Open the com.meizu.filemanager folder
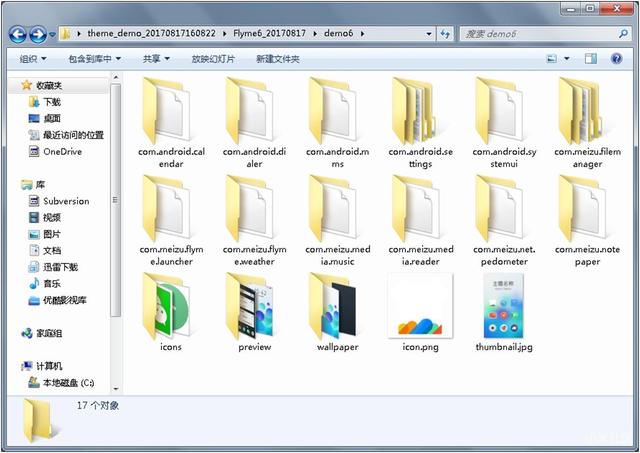This screenshot has width=640, height=453. [x=587, y=122]
